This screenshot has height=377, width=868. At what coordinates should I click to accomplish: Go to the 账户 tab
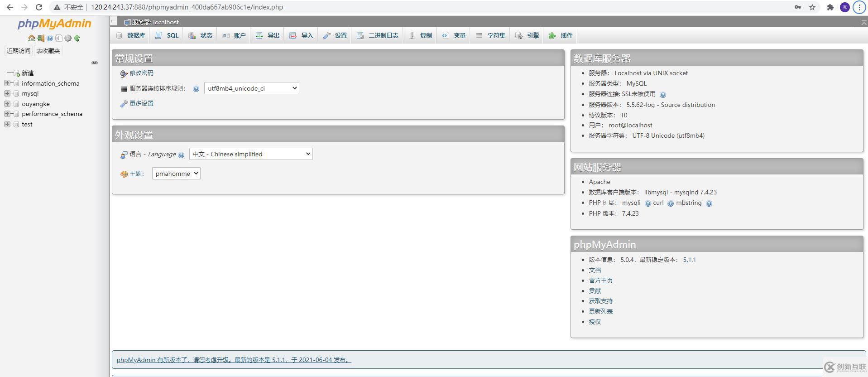234,35
